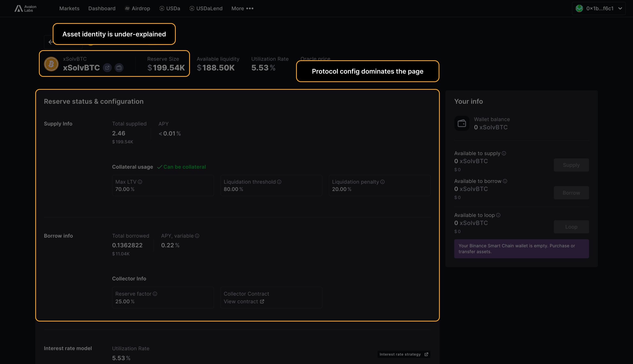Open the external link icon beside xSolvBTC

[x=107, y=68]
